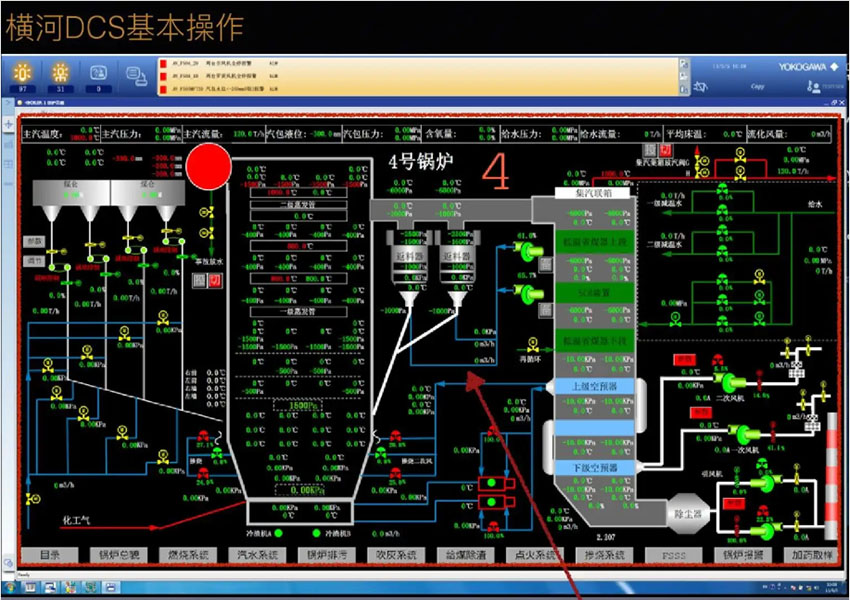The height and width of the screenshot is (600, 850).
Task: Open 掺烧系统 page
Action: [604, 555]
